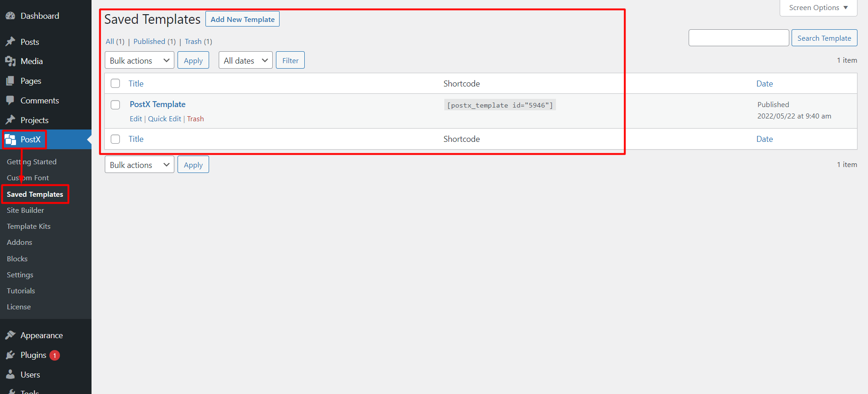The width and height of the screenshot is (868, 394).
Task: Click the Users person icon
Action: tap(10, 375)
